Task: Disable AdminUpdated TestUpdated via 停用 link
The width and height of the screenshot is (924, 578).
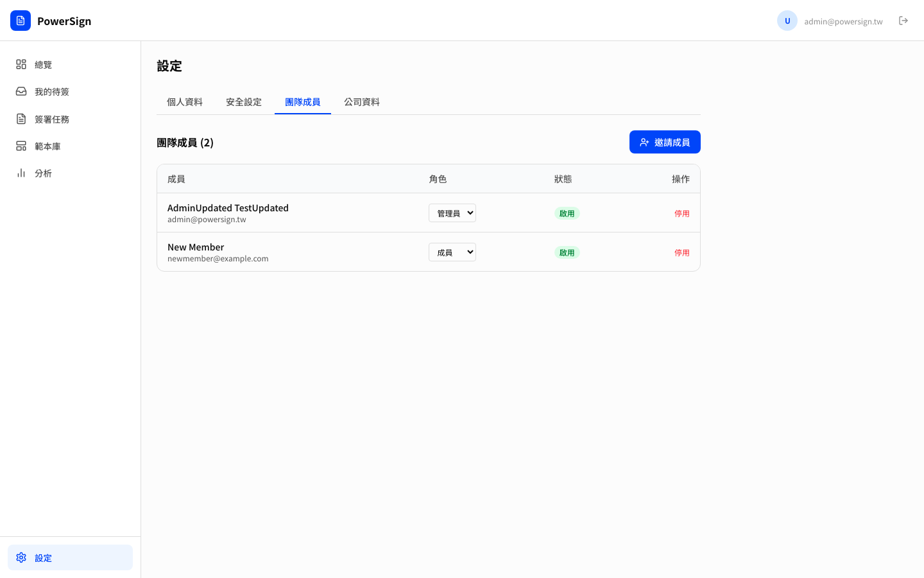Action: point(681,214)
